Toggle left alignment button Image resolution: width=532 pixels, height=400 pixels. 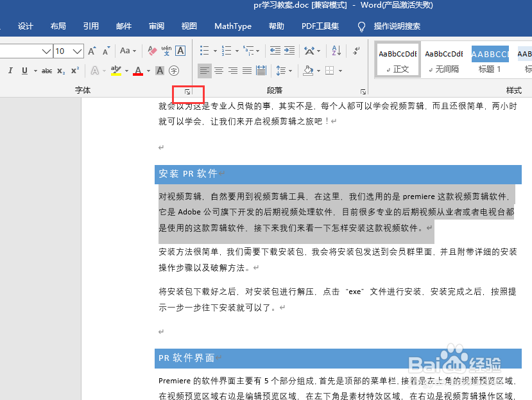(205, 71)
